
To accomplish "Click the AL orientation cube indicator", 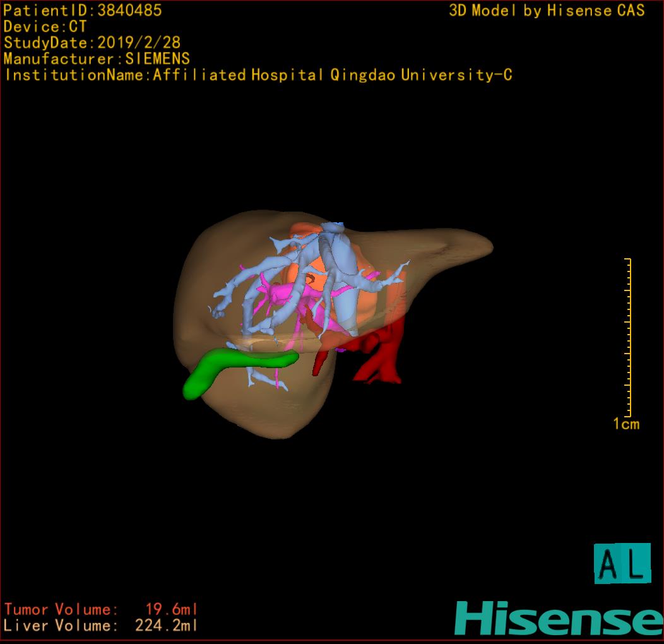I will tap(622, 563).
